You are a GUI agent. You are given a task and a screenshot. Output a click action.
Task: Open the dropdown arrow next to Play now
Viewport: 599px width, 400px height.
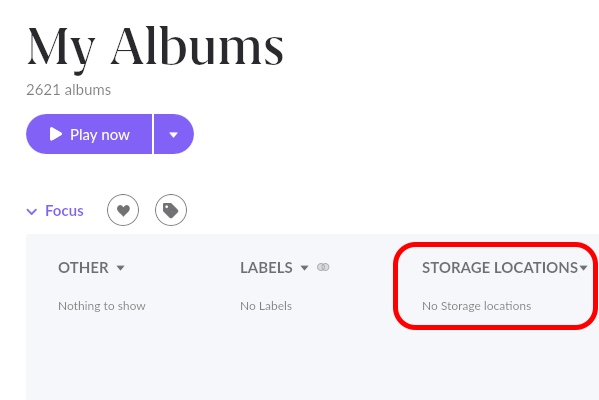(x=173, y=134)
